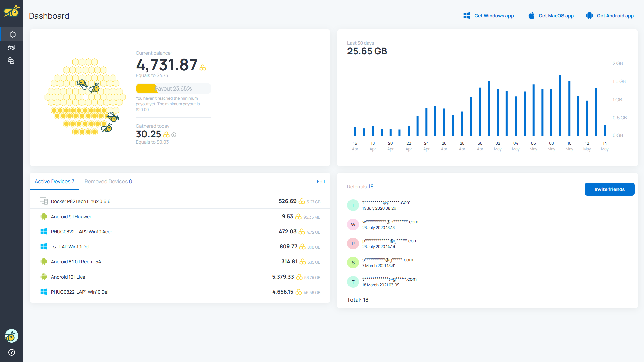
Task: Open the Dashboard hexagon sidebar icon
Action: tap(12, 34)
